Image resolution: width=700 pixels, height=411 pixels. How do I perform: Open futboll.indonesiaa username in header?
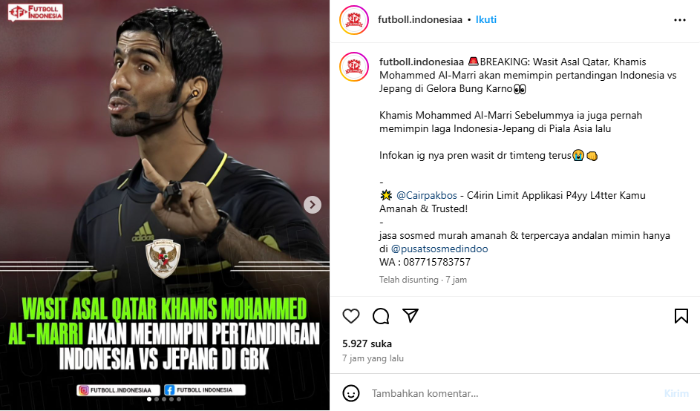click(420, 20)
